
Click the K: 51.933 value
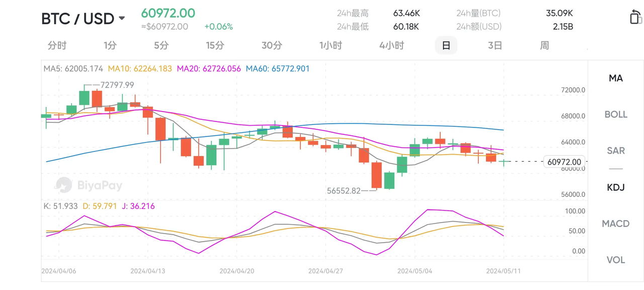pyautogui.click(x=61, y=206)
